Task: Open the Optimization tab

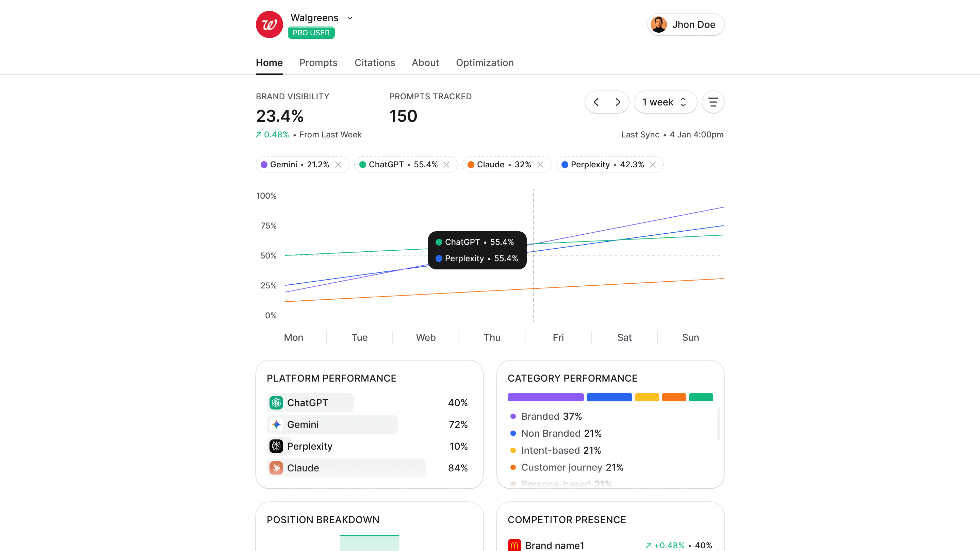Action: tap(484, 62)
